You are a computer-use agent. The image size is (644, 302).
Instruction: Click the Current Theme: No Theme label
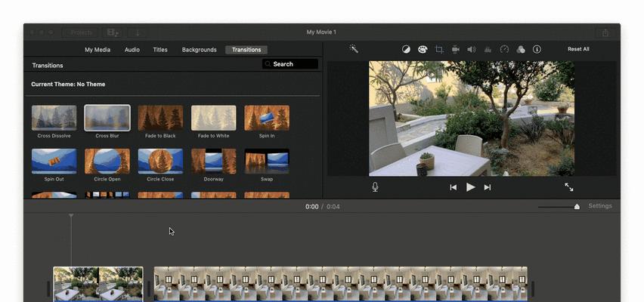click(68, 84)
